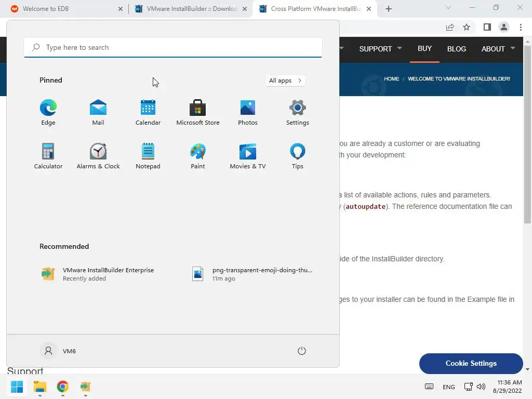The image size is (532, 399).
Task: Share this page via Chrome share icon
Action: coord(450,27)
